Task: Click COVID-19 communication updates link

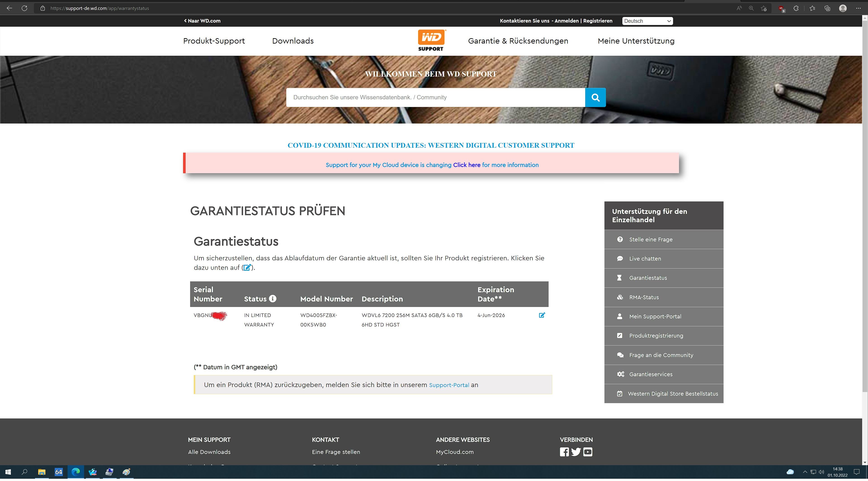Action: (431, 145)
